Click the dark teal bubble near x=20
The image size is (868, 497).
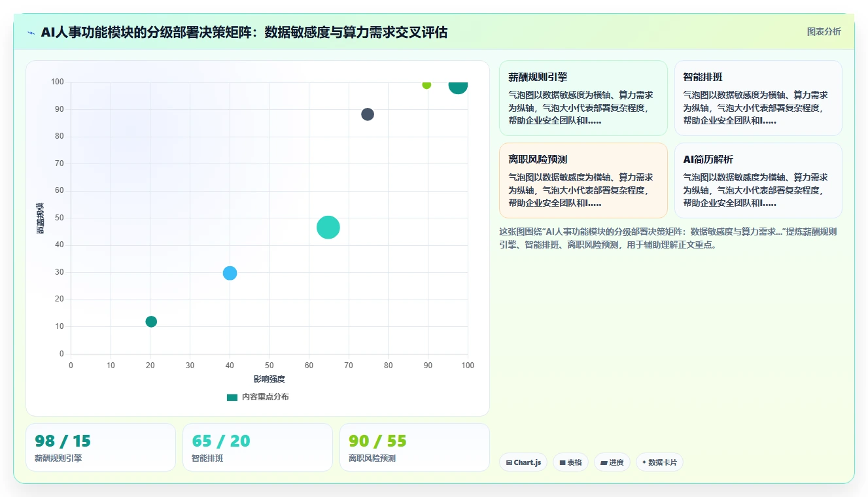pos(151,322)
